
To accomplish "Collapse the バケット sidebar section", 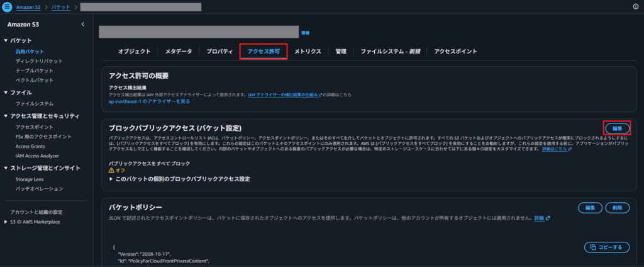I will 6,40.
